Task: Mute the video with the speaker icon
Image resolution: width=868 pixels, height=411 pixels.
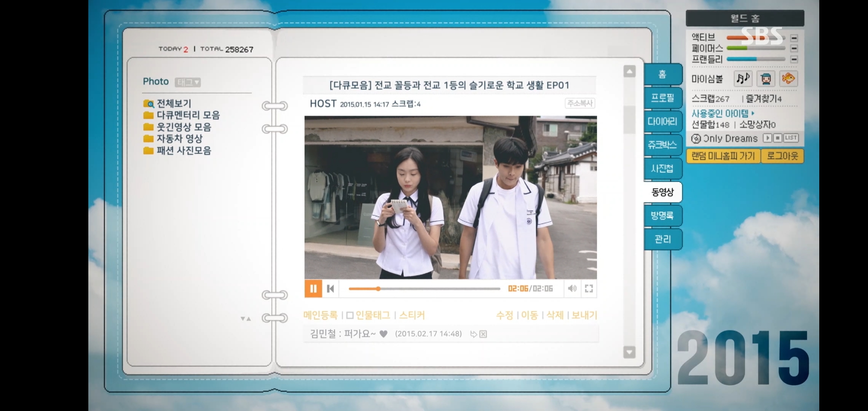Action: pos(572,288)
